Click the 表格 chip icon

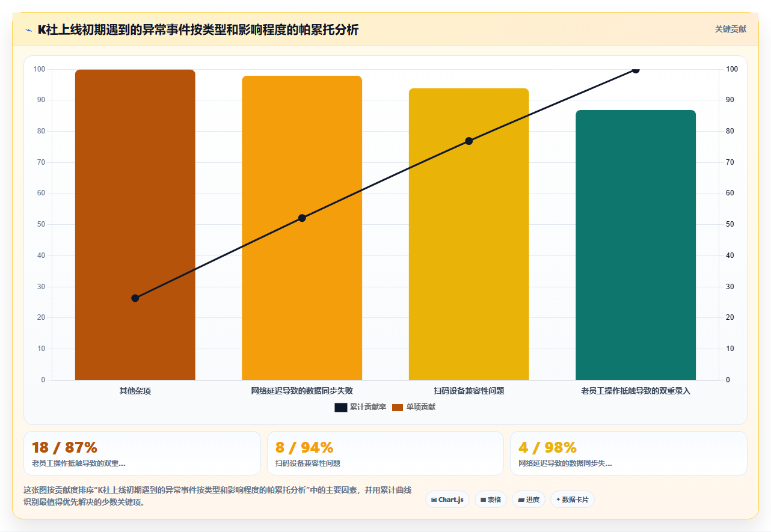click(x=483, y=500)
